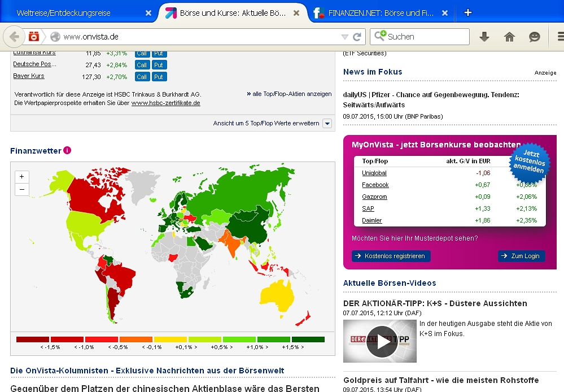Click the Call button for Bayer Kurs
This screenshot has height=392, width=564.
(142, 77)
